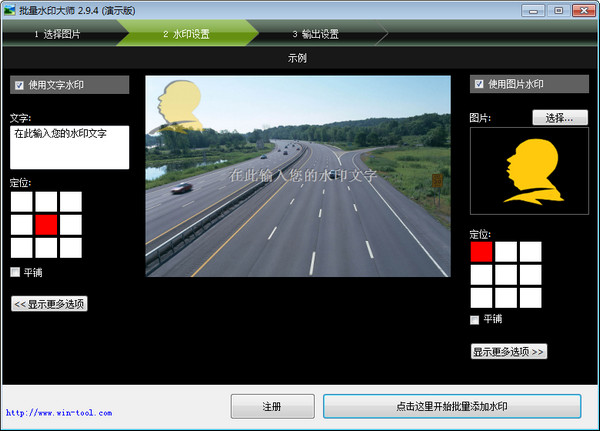Set text watermark position to top-left cell
The width and height of the screenshot is (600, 431).
coord(21,202)
